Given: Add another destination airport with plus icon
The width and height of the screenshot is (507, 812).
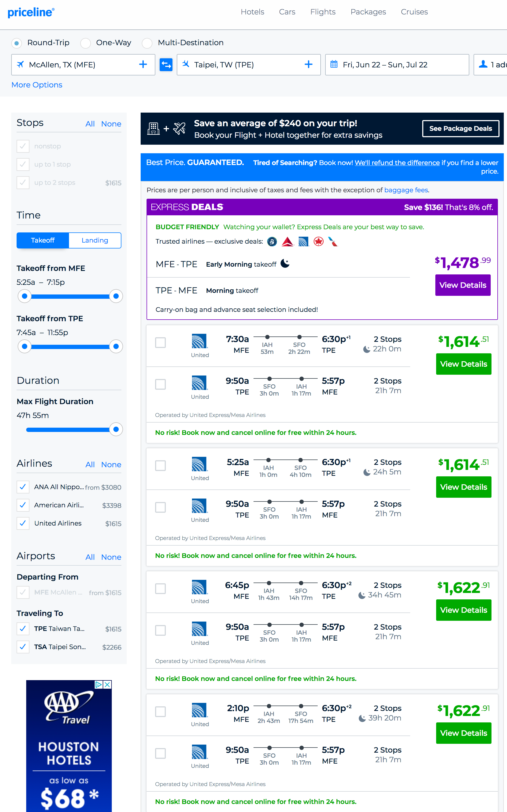Looking at the screenshot, I should point(309,64).
